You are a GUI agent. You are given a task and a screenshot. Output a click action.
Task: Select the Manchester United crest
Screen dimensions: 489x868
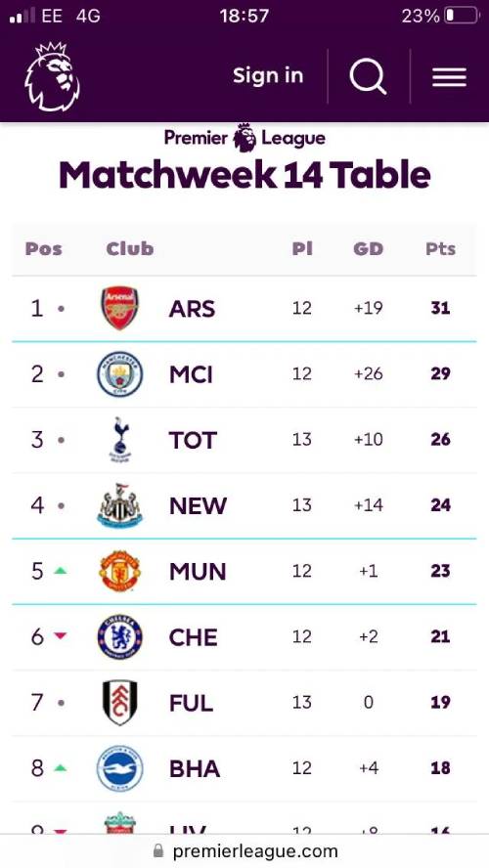pyautogui.click(x=119, y=571)
